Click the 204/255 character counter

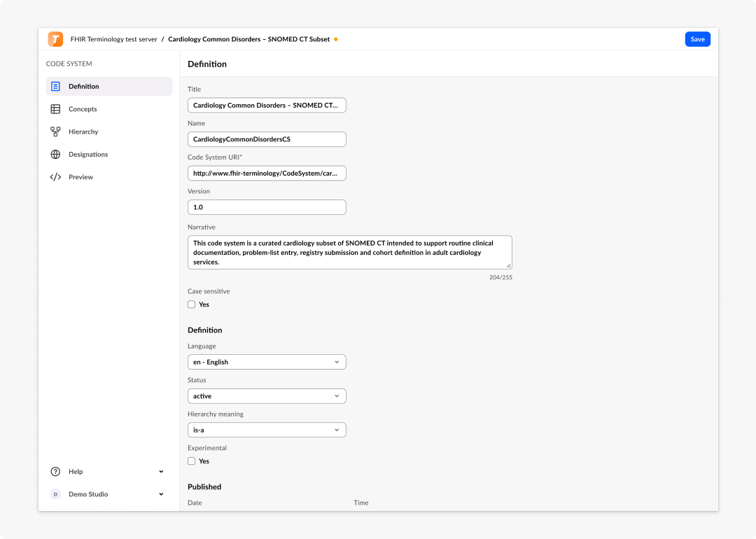coord(500,277)
